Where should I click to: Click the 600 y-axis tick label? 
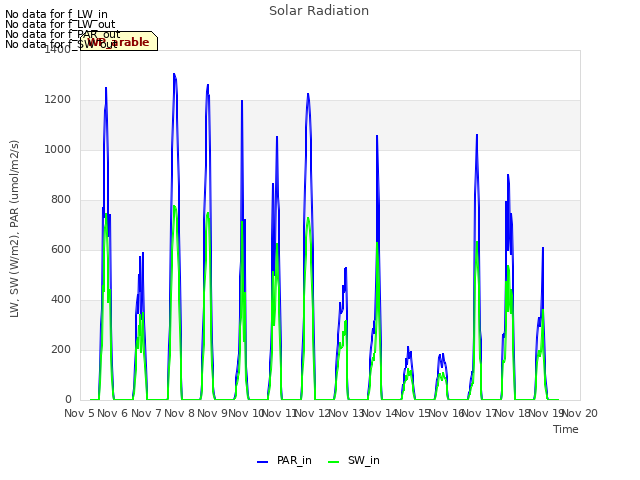(x=61, y=250)
